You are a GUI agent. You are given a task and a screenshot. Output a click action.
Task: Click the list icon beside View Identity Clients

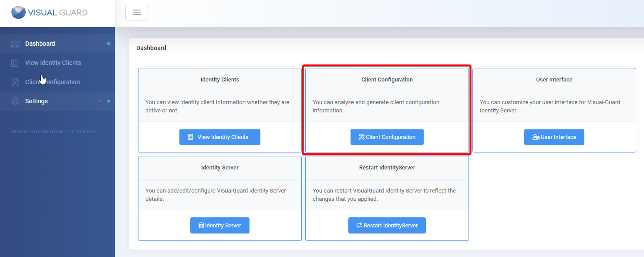pyautogui.click(x=16, y=62)
